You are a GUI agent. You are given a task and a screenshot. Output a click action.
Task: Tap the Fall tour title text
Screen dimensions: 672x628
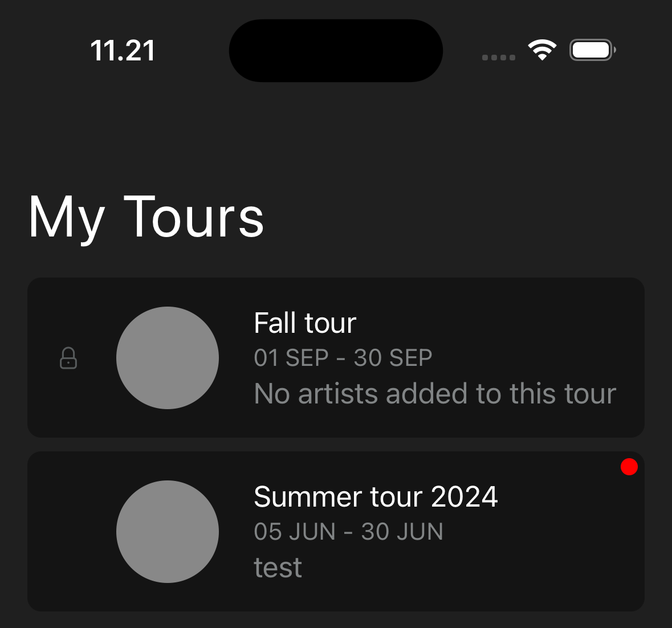305,323
